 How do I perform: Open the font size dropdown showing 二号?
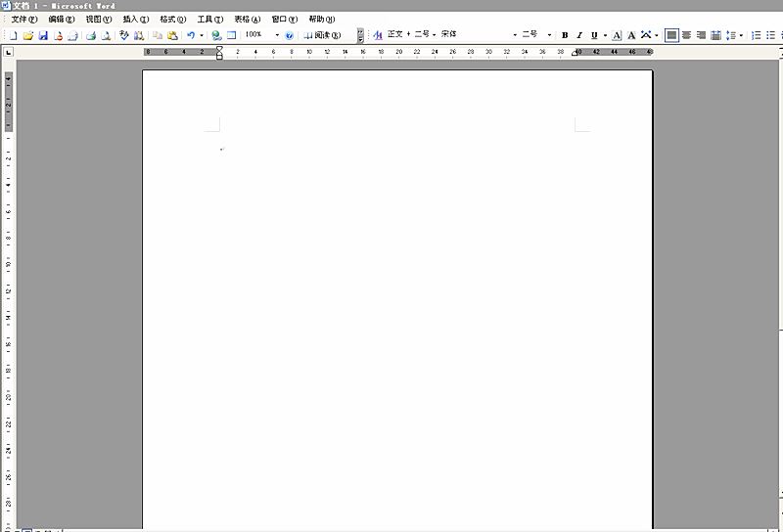(549, 35)
